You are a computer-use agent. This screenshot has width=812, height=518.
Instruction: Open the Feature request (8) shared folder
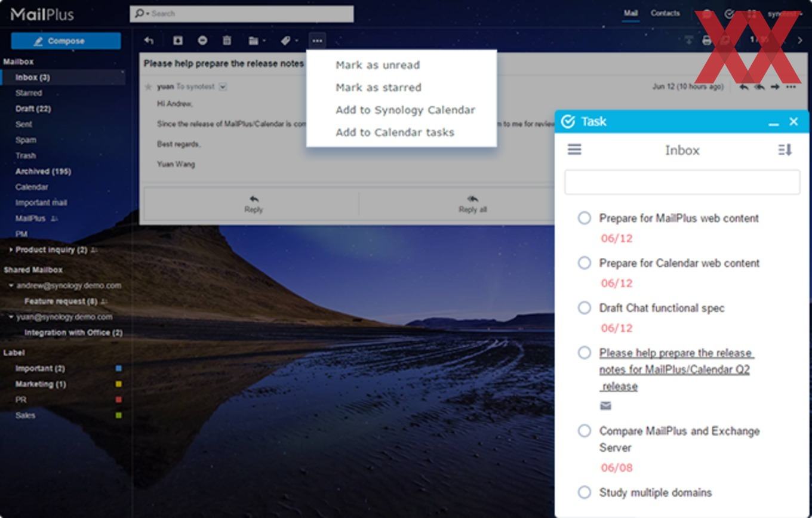coord(61,301)
